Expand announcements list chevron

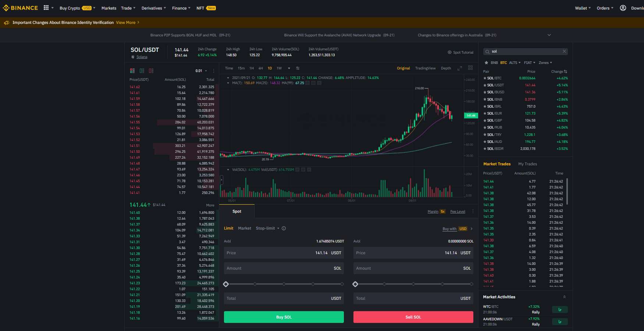click(x=549, y=35)
